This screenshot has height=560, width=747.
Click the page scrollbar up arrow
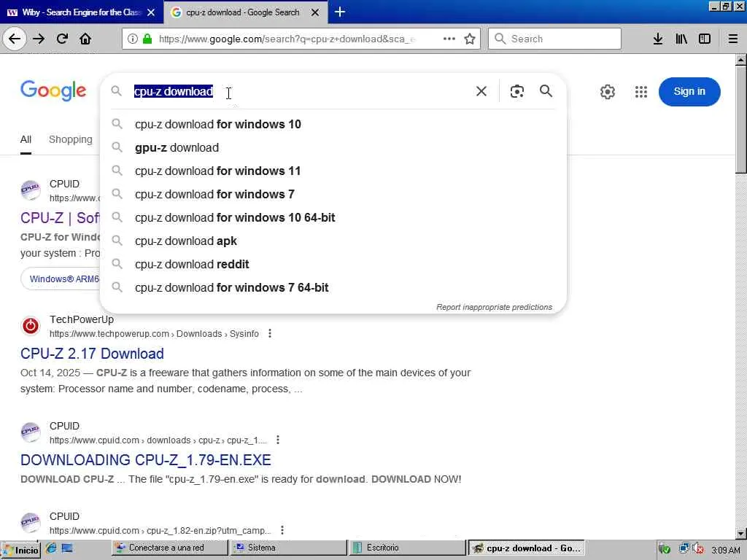point(740,60)
